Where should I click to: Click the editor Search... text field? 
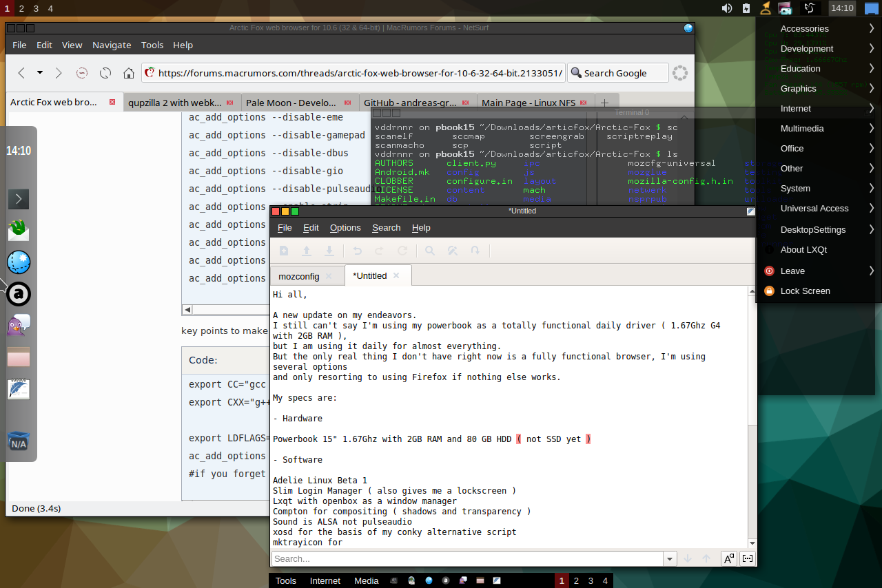pos(467,558)
